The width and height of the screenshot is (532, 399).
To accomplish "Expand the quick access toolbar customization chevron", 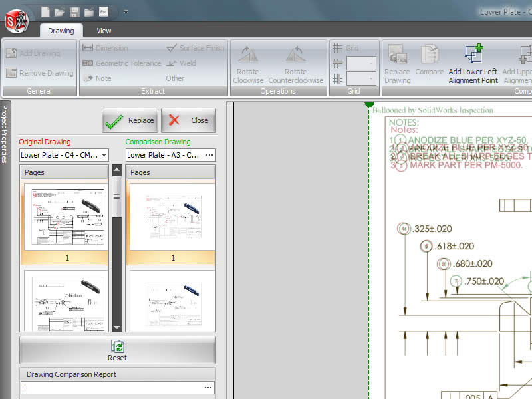I will click(x=125, y=11).
